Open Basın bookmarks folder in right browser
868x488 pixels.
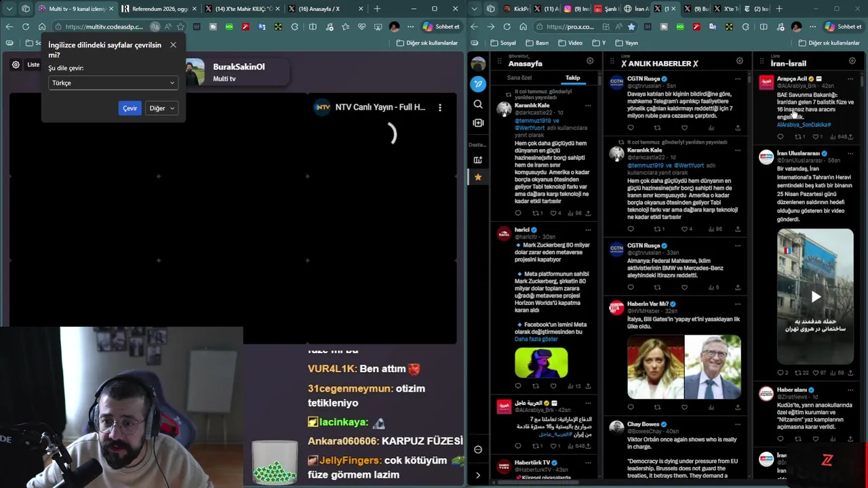pyautogui.click(x=536, y=43)
